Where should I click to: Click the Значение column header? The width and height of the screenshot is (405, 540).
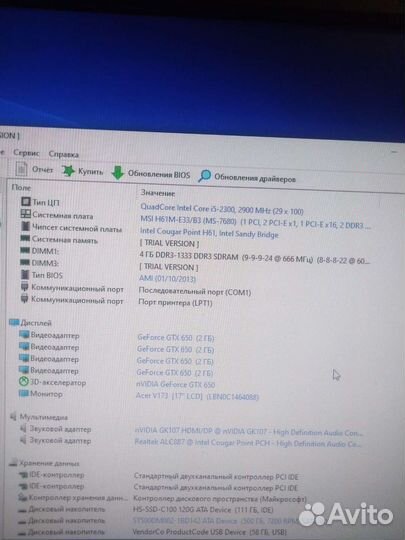(x=158, y=193)
